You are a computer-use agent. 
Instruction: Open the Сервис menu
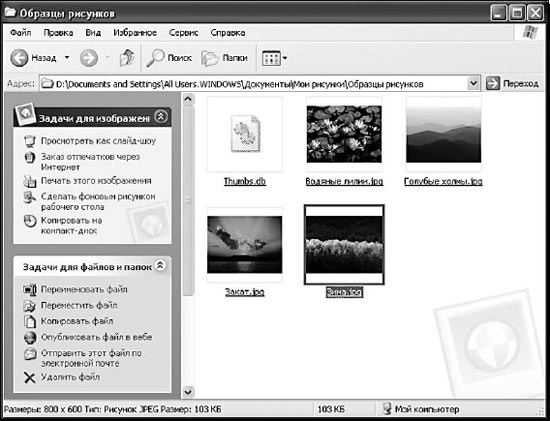[183, 33]
